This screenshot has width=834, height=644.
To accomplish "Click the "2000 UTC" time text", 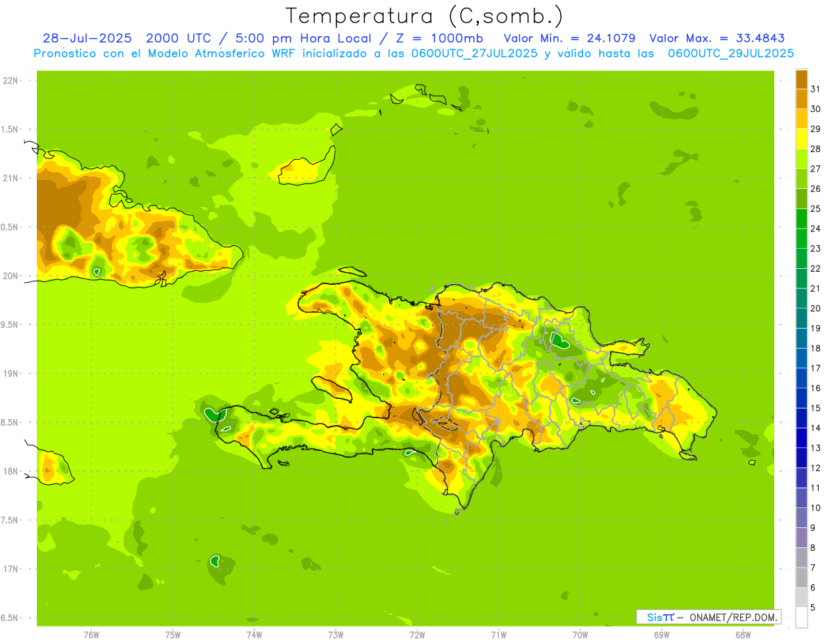I will click(179, 38).
